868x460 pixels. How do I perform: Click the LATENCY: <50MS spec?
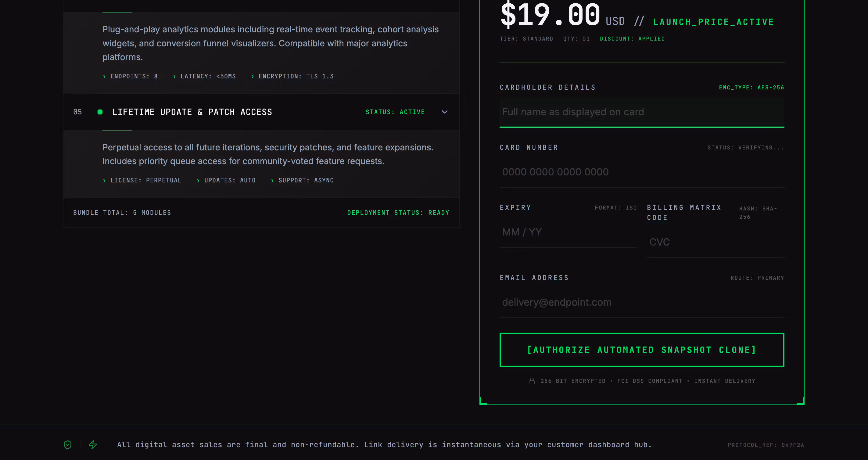(208, 77)
